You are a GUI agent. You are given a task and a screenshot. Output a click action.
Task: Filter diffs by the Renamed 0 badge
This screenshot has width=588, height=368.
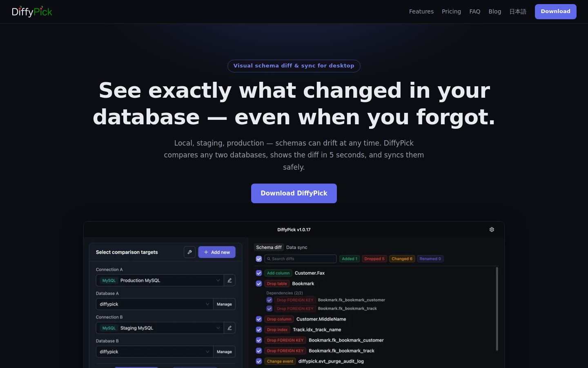(x=430, y=259)
